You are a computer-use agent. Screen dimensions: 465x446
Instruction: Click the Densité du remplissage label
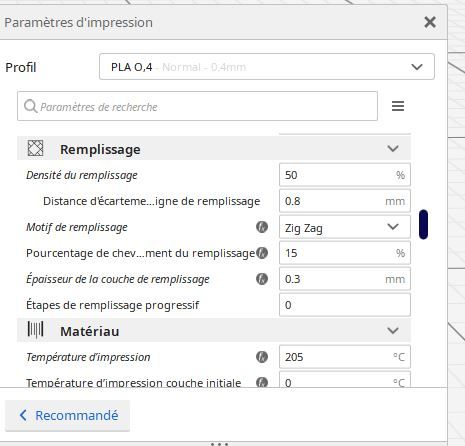coord(82,175)
